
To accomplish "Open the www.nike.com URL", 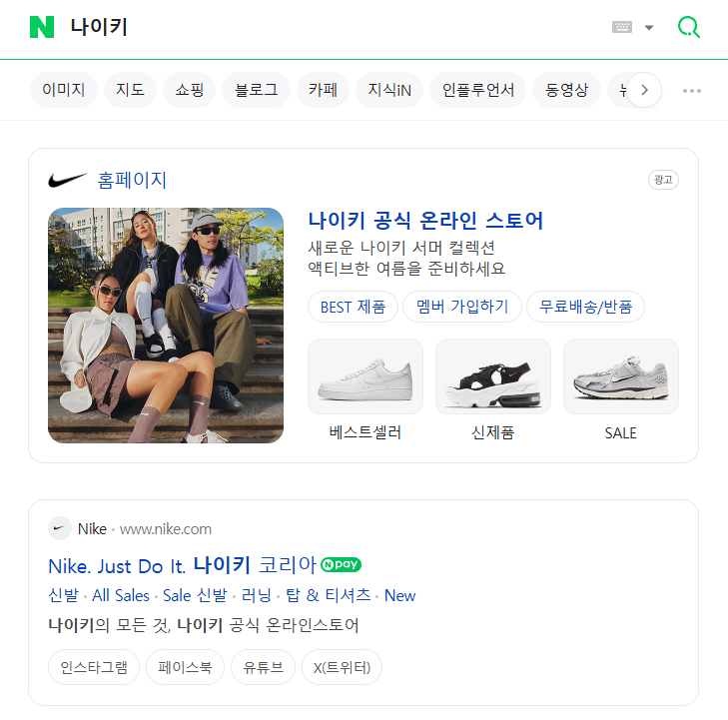I will tap(166, 529).
